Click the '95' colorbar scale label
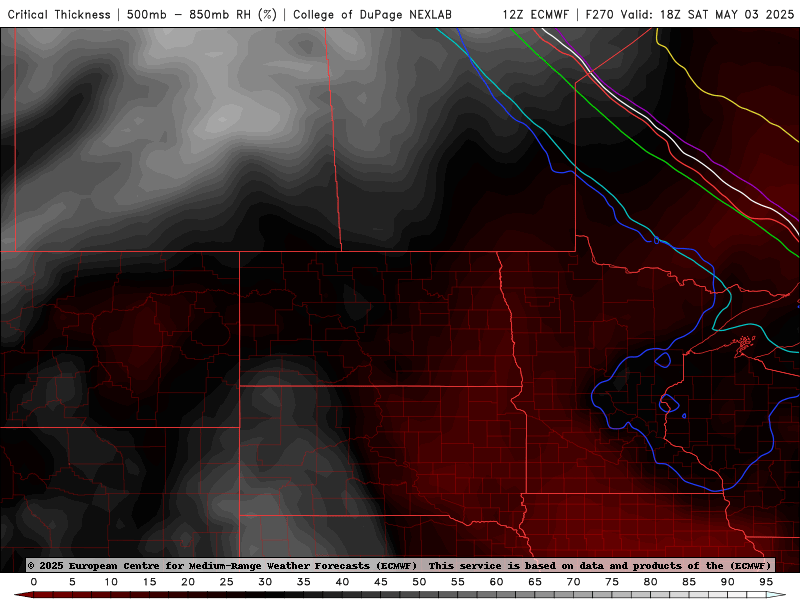 (x=766, y=582)
